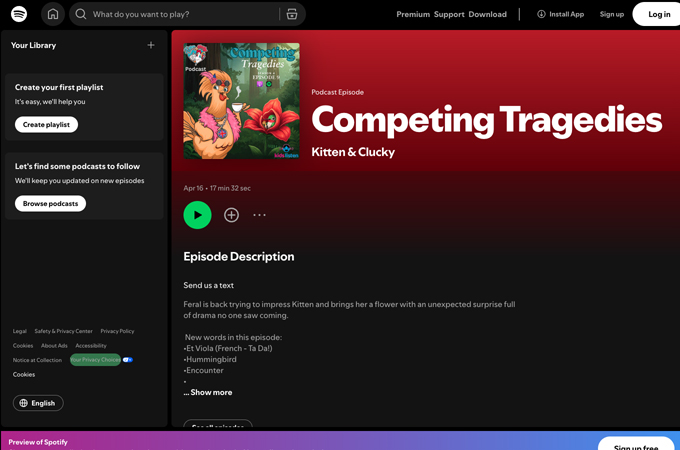The image size is (680, 450).
Task: Click Sign up in header
Action: [x=611, y=14]
